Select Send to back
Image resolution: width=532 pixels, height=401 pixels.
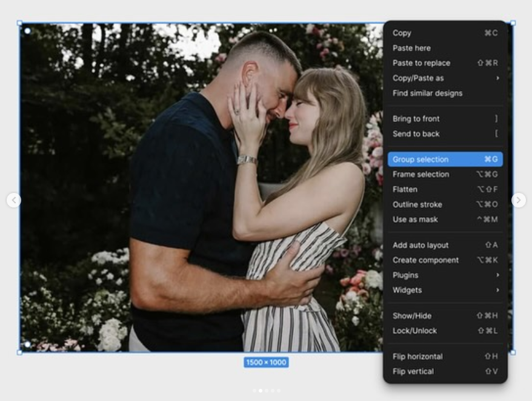(x=445, y=134)
